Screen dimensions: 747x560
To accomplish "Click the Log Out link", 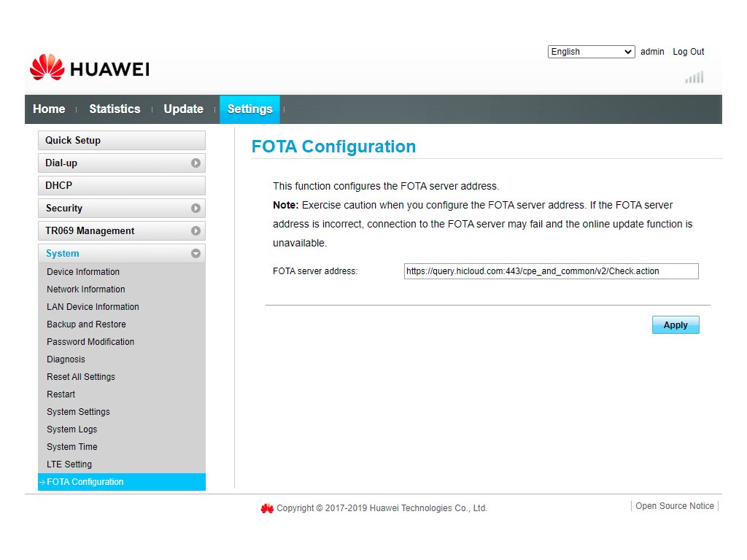I will tap(689, 52).
